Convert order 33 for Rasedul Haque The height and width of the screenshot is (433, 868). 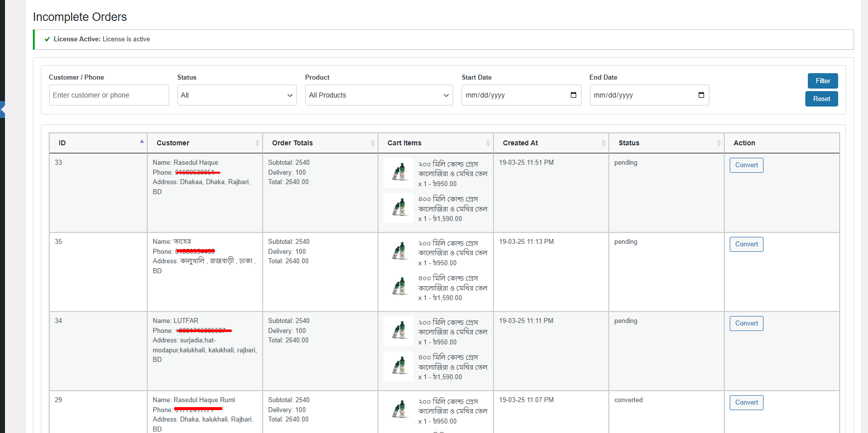(x=746, y=165)
